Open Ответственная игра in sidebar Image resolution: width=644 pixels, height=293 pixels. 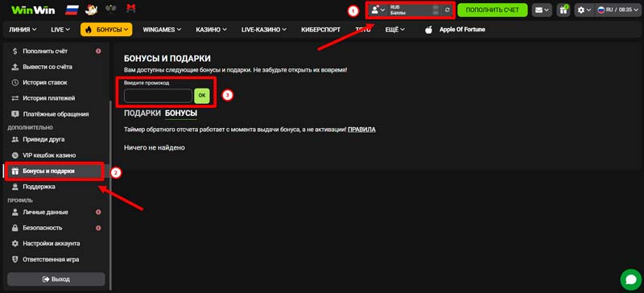click(51, 259)
